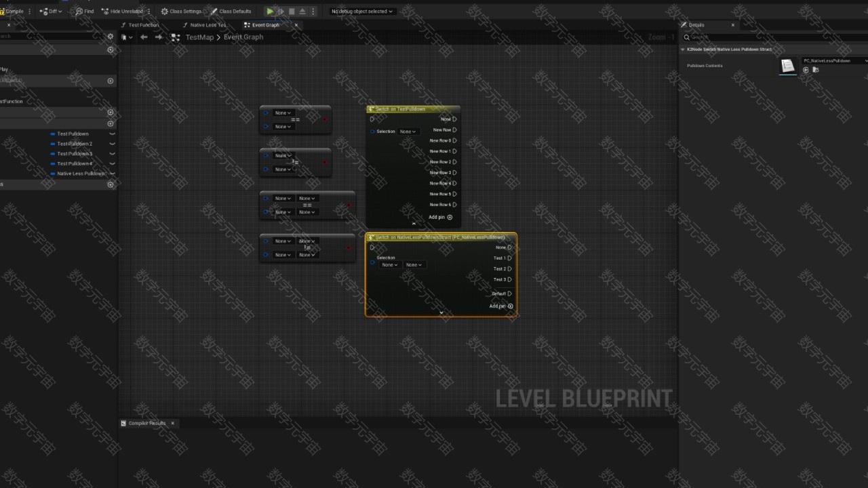This screenshot has width=868, height=488.
Task: Open the PC_NativeLessPulldown asset dropdown
Action: coord(835,61)
